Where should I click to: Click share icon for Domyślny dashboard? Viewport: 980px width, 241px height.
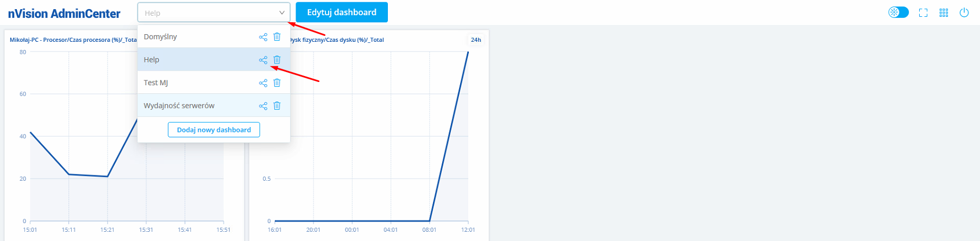click(x=263, y=37)
